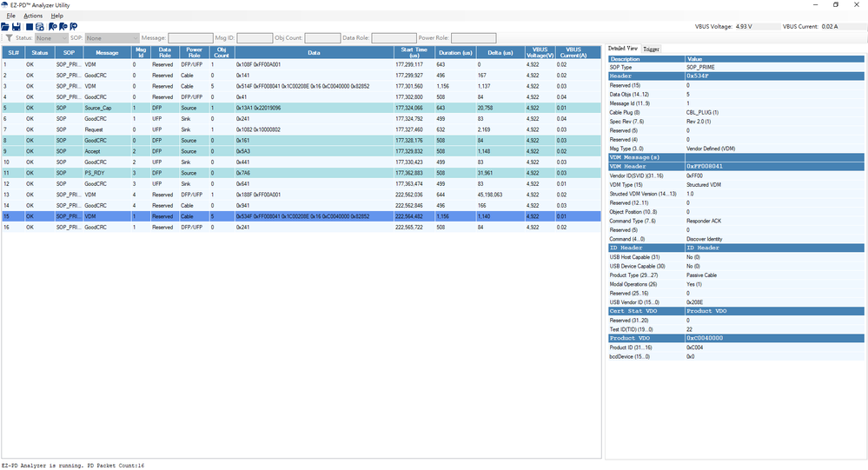This screenshot has width=868, height=470.
Task: Open the Actions menu
Action: [33, 16]
